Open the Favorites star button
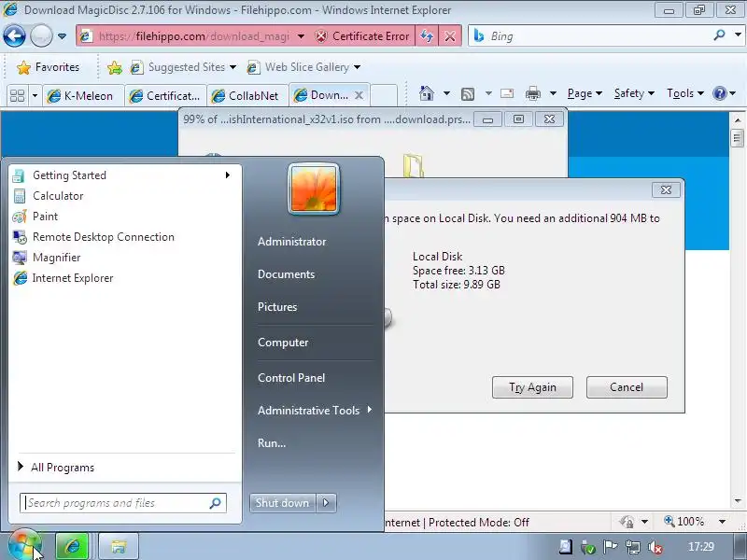747x560 pixels. (49, 67)
